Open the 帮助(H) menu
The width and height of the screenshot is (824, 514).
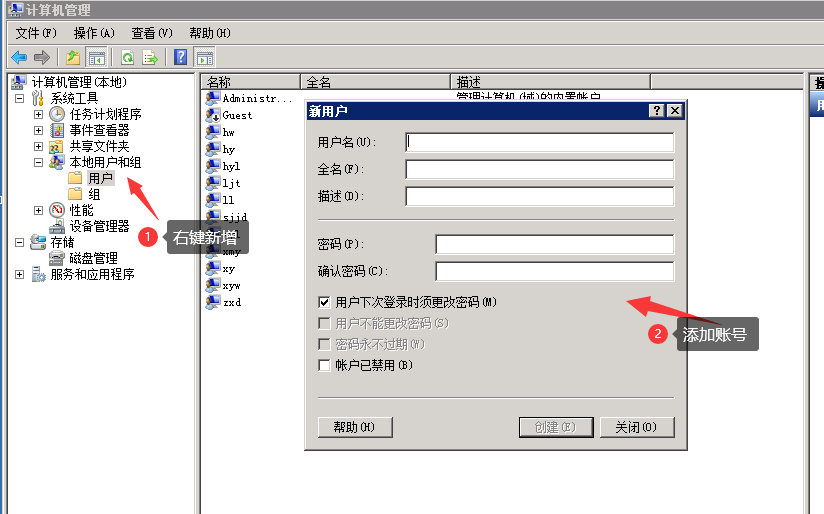point(210,33)
